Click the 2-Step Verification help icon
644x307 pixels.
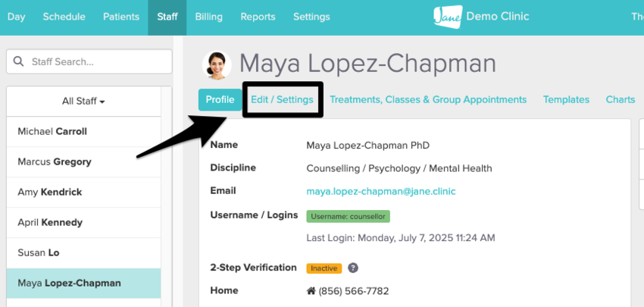tap(353, 268)
